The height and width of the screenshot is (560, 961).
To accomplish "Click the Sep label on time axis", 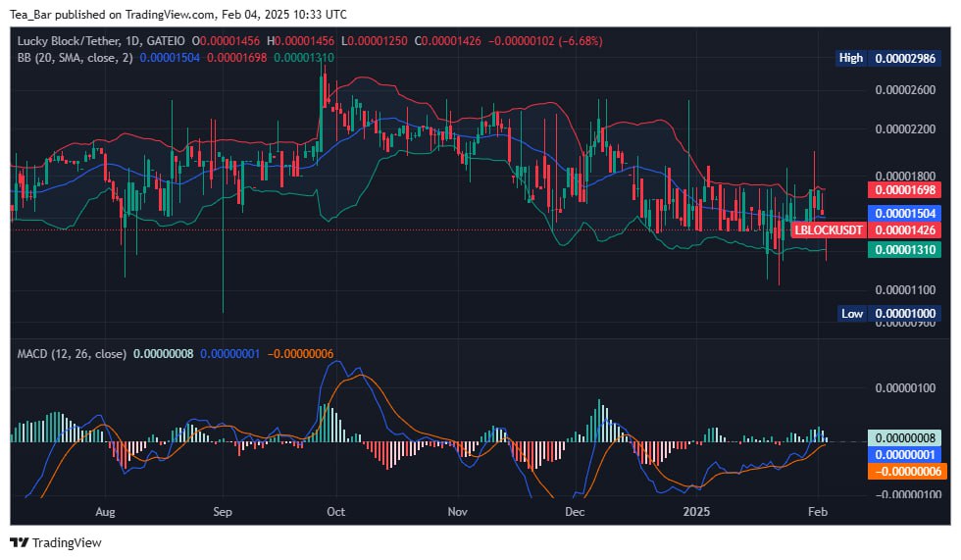I will [223, 512].
